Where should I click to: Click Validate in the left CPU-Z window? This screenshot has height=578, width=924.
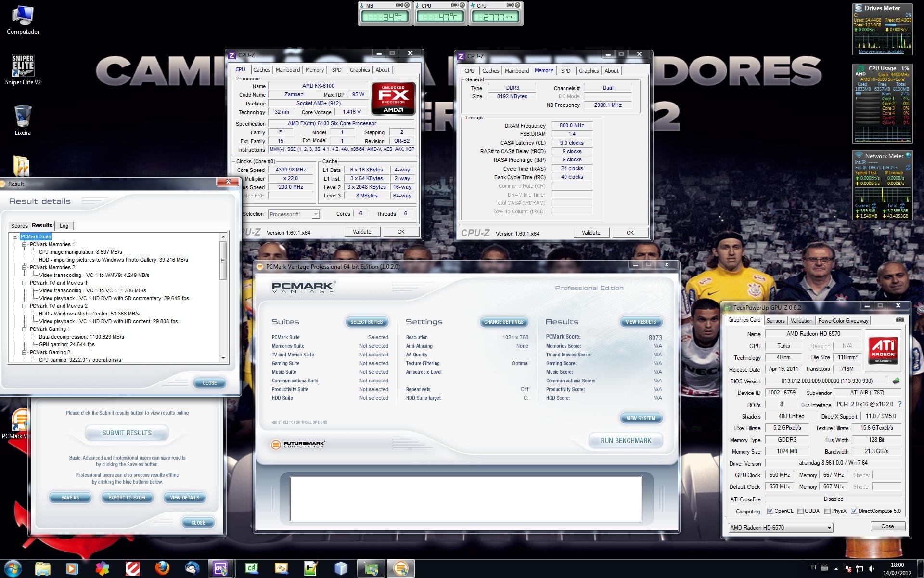tap(362, 232)
